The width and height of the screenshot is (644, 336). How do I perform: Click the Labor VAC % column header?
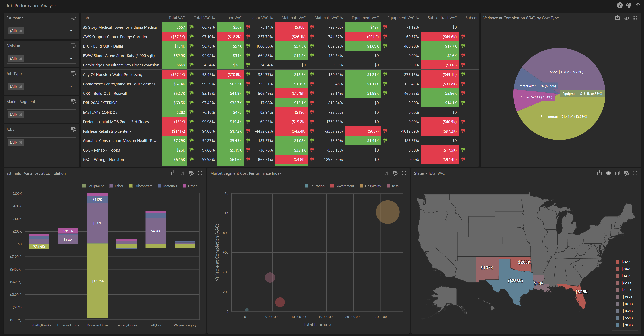261,18
